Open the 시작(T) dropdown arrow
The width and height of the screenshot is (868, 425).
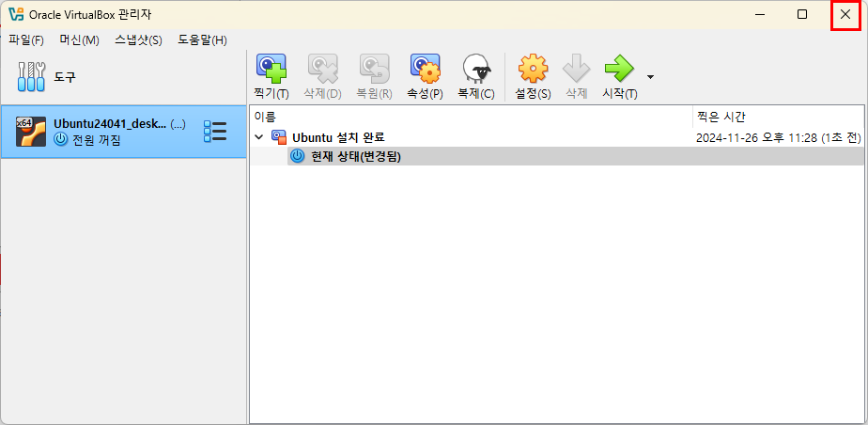click(650, 77)
